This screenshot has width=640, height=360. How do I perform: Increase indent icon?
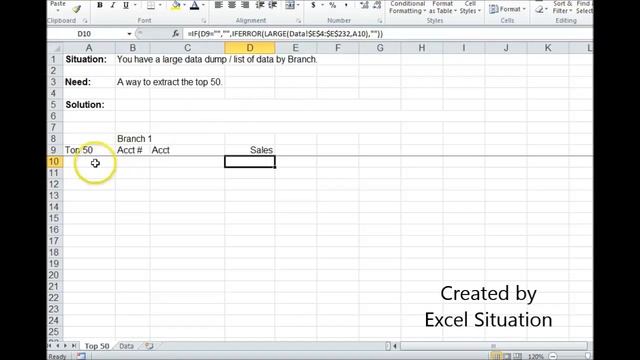[x=273, y=5]
